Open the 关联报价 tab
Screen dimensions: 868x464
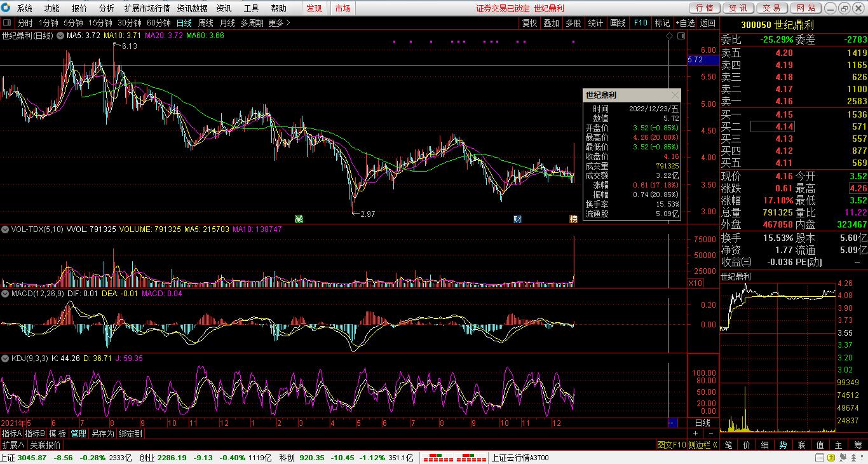46,445
